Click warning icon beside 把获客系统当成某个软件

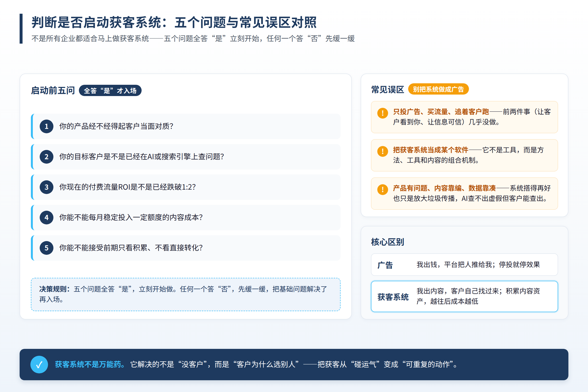tap(382, 151)
